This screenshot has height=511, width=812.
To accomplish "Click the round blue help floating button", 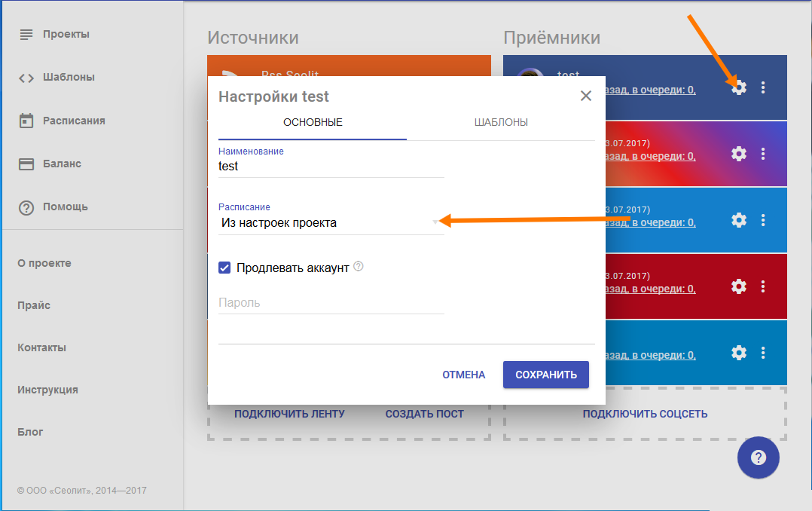I will [759, 457].
